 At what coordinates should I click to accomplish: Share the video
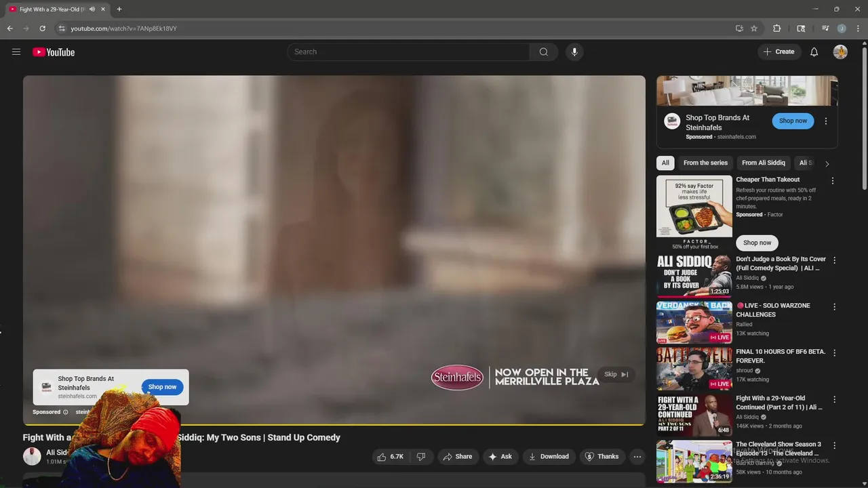pyautogui.click(x=457, y=457)
